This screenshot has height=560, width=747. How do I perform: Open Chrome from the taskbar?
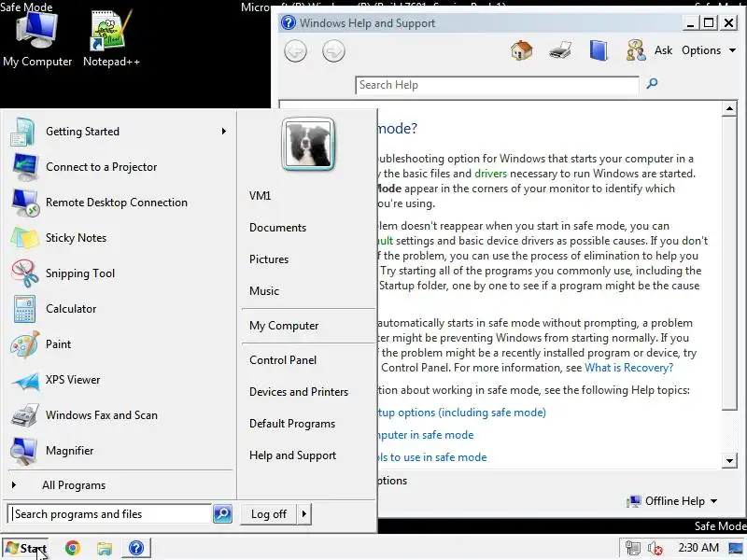pos(73,548)
